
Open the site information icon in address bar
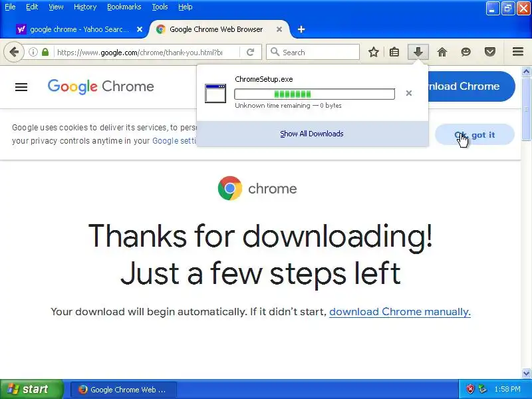(x=33, y=53)
